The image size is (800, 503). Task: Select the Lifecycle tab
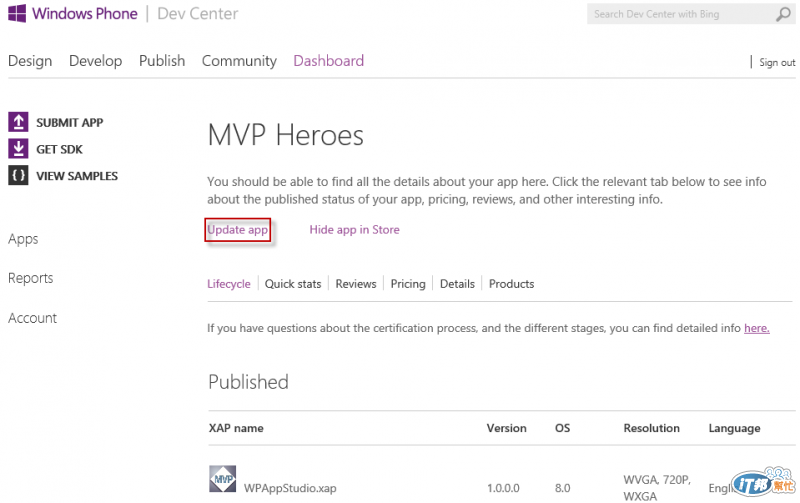pos(229,284)
